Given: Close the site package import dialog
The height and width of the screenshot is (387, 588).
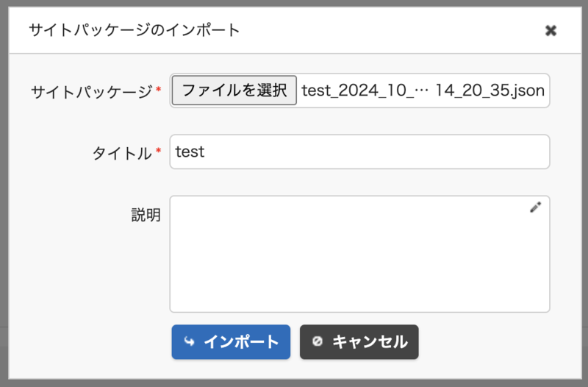Looking at the screenshot, I should tap(551, 30).
